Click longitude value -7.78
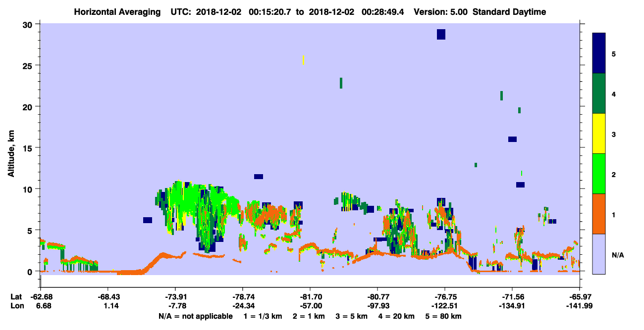This screenshot has height=330, width=644. (176, 306)
